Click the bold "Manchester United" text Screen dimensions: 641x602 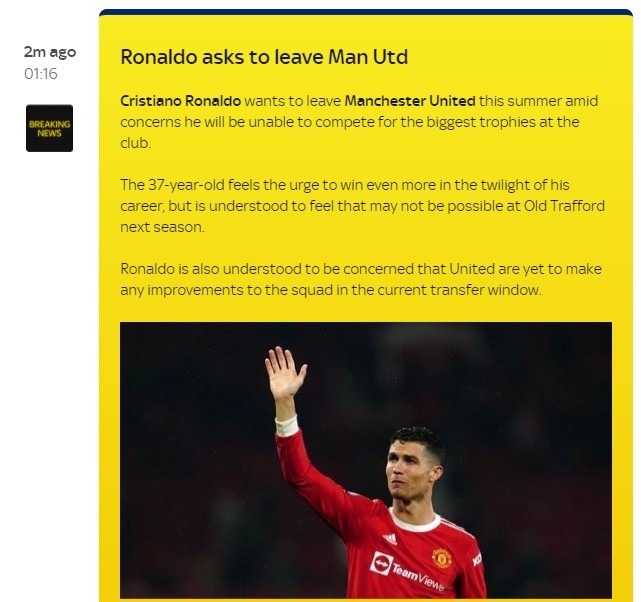[x=410, y=101]
